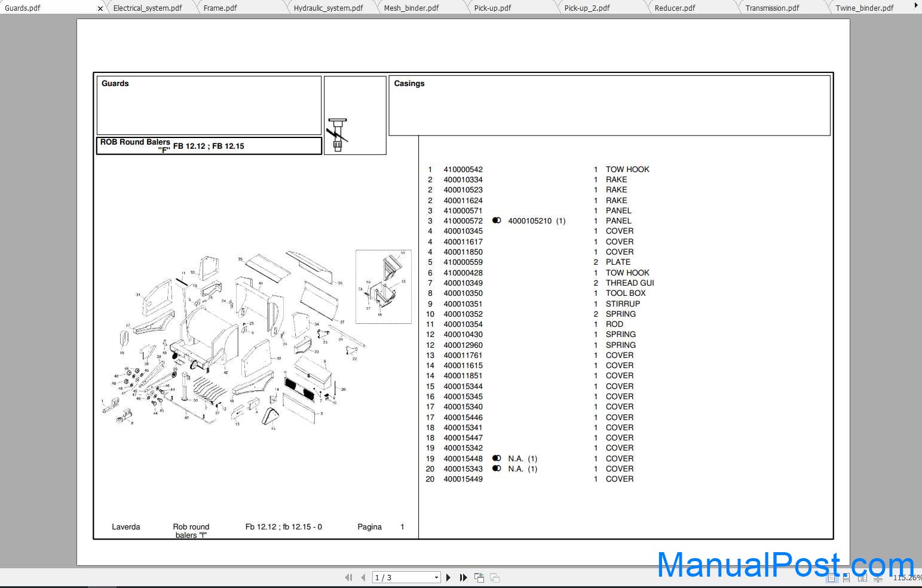Click the 'Casings' heading text
The image size is (922, 588).
point(409,84)
